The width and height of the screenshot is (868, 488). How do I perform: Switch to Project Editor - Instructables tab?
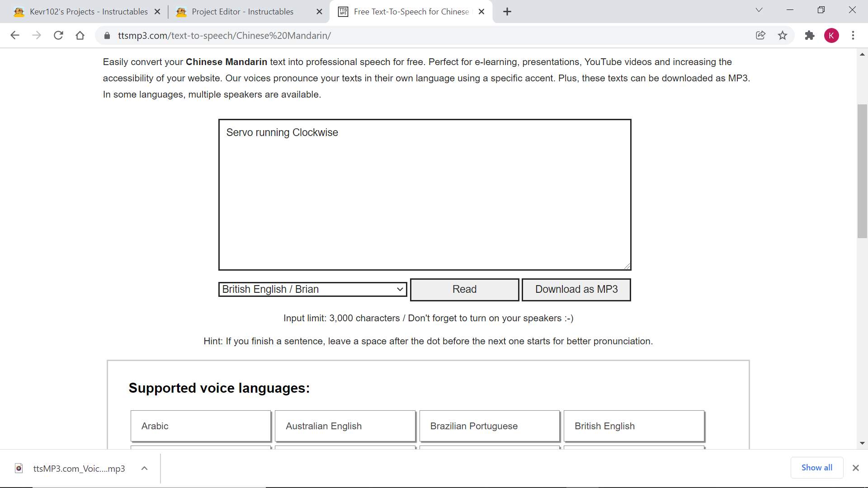(x=242, y=12)
